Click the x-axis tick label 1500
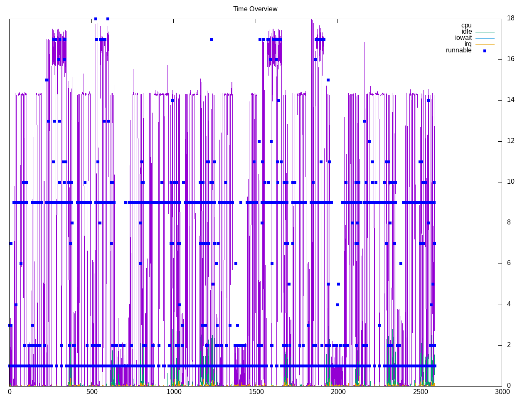 (256, 392)
